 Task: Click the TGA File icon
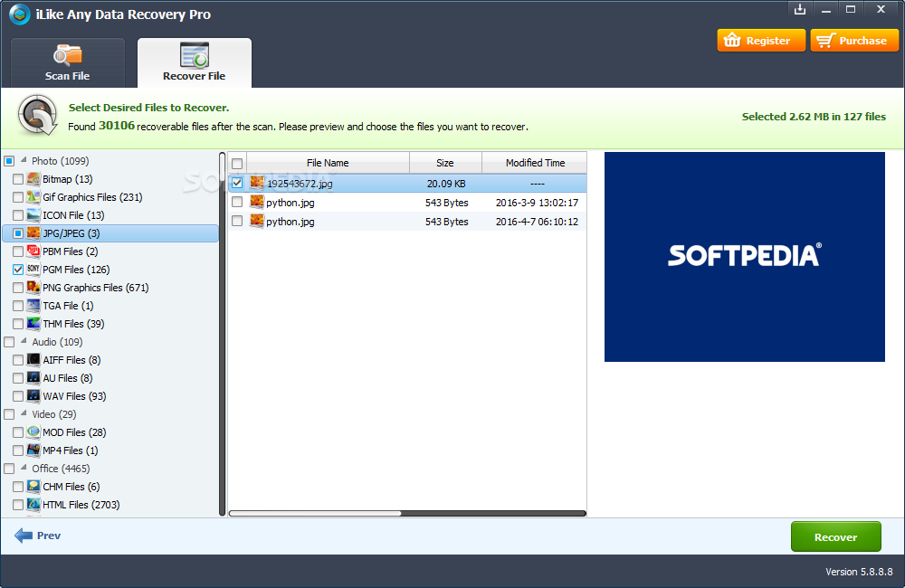click(33, 305)
